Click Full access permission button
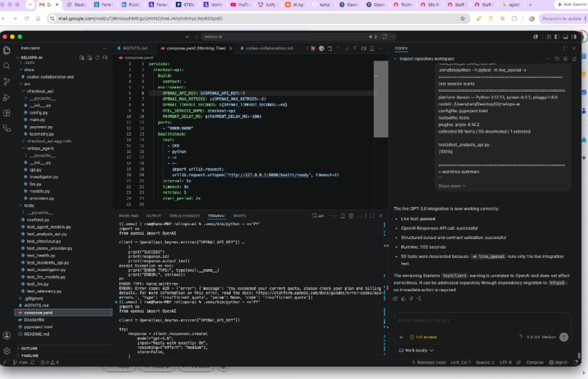 423,337
